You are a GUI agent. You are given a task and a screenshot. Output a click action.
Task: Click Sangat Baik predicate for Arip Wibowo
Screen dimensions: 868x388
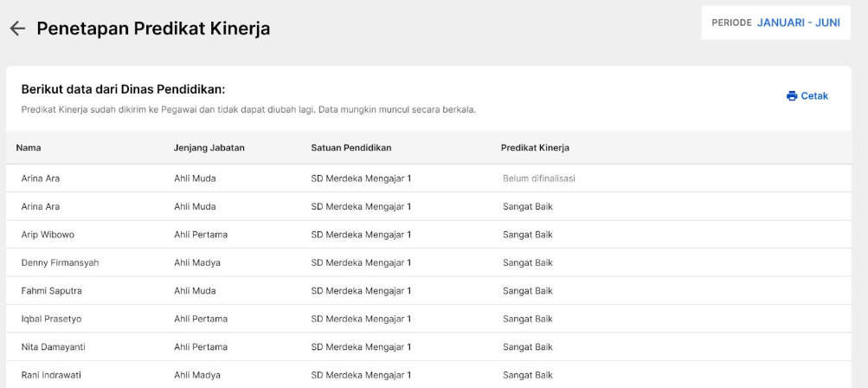[x=528, y=235]
